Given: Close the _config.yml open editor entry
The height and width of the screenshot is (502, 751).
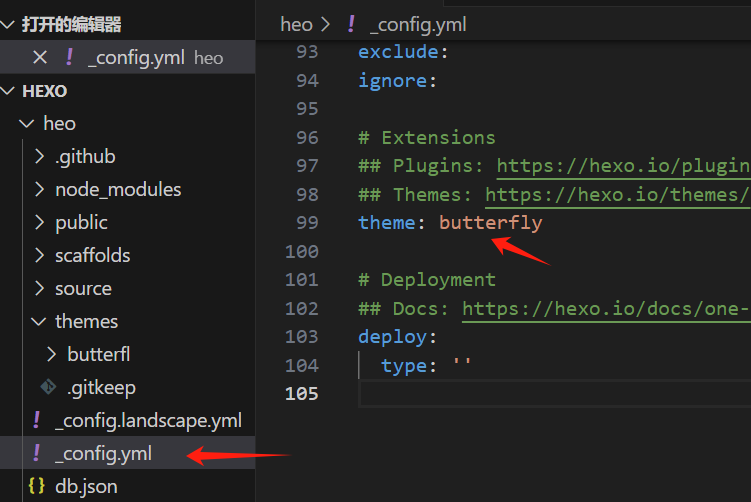Looking at the screenshot, I should click(x=40, y=57).
